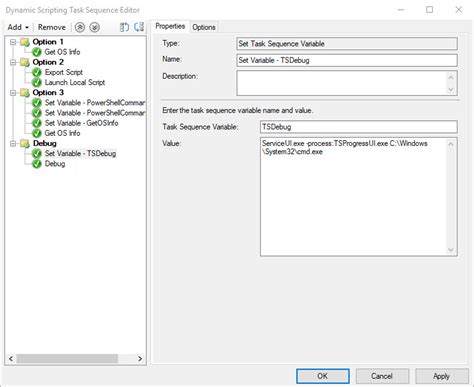
Task: Minimize the Task Sequence Editor window
Action: (401, 10)
